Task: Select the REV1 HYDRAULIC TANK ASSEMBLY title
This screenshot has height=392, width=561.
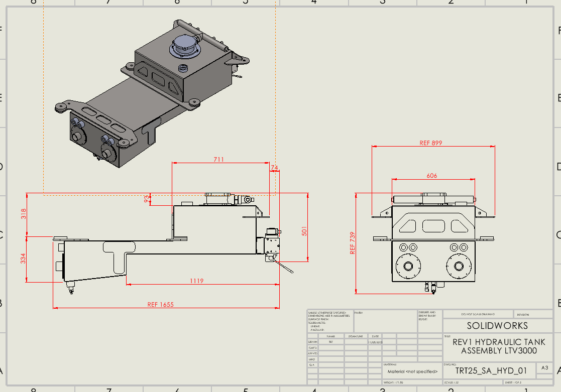Action: tap(499, 346)
